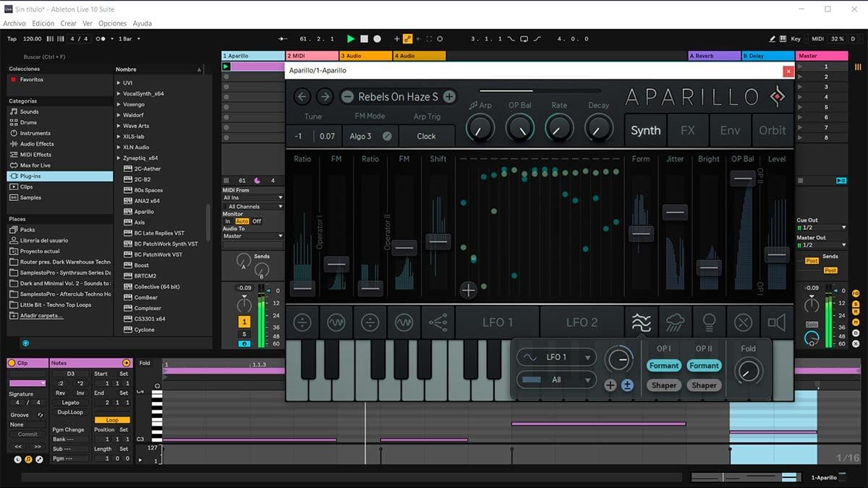Open the All target dropdown in LFO popup

pos(556,380)
